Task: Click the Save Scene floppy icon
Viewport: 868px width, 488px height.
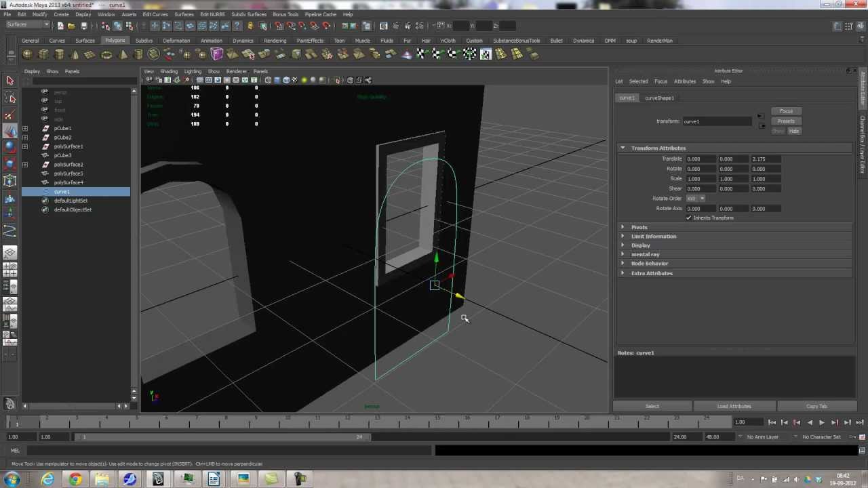Action: tap(84, 26)
